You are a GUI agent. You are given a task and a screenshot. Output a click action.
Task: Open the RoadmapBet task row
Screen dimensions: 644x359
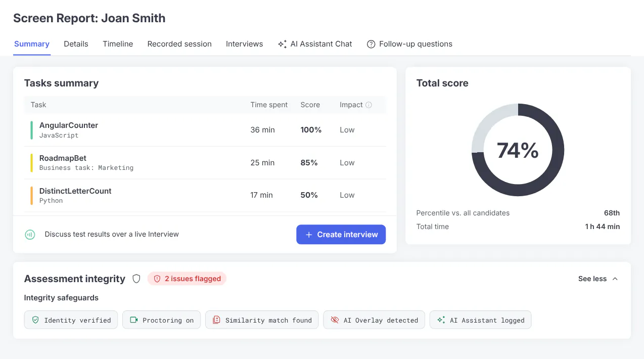[205, 163]
